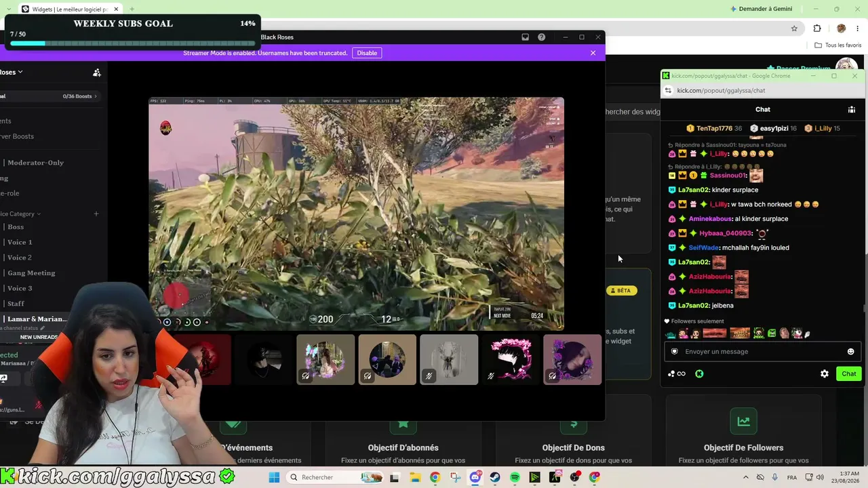Join the Gang Meeting voice channel
Screen dimensions: 868x488
point(31,273)
